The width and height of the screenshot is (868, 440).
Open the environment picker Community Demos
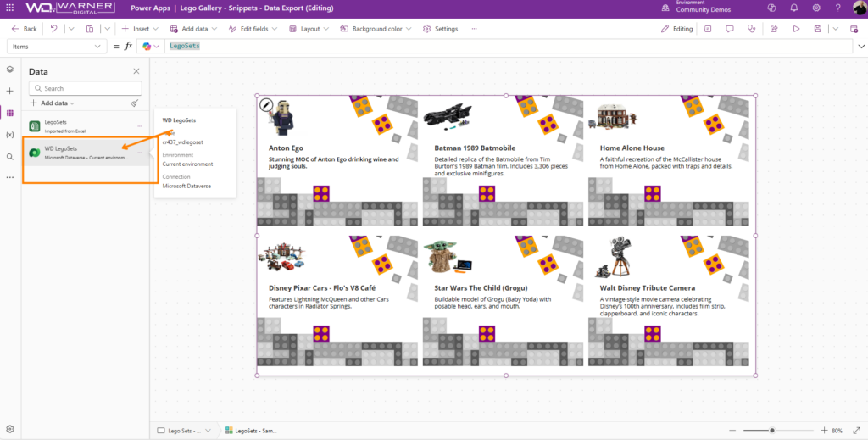click(697, 7)
